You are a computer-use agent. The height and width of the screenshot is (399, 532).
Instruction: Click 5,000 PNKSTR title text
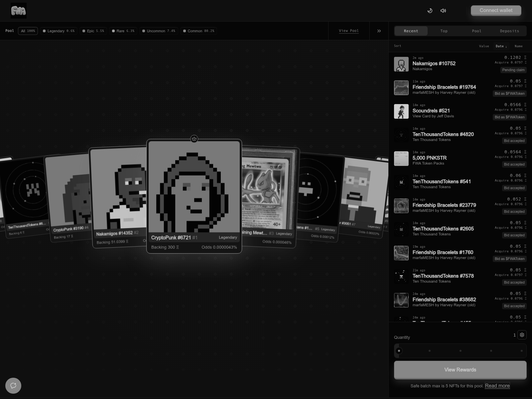tap(430, 158)
